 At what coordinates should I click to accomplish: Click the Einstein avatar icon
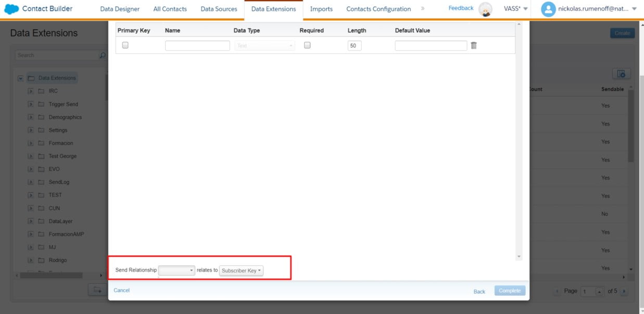[485, 9]
